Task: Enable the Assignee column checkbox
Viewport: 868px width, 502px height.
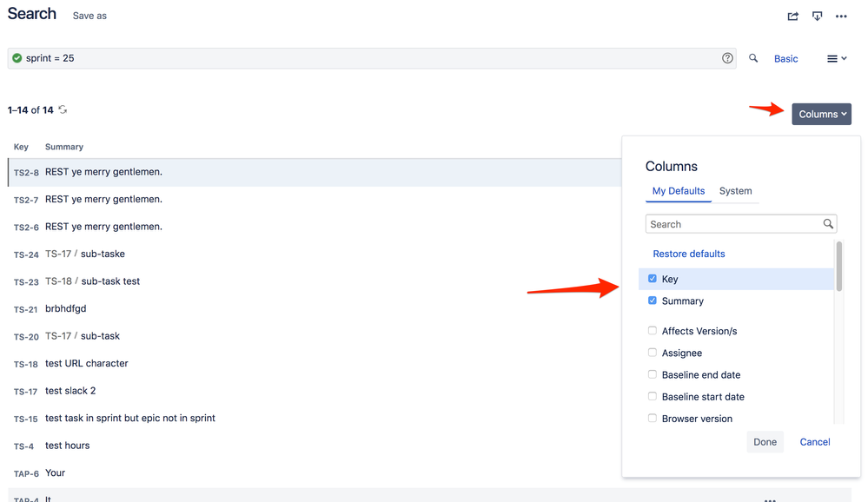Action: (653, 353)
